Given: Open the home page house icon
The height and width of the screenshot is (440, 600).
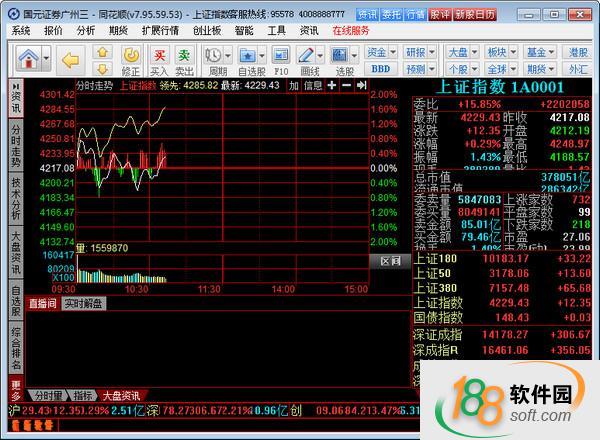Looking at the screenshot, I should pos(29,59).
